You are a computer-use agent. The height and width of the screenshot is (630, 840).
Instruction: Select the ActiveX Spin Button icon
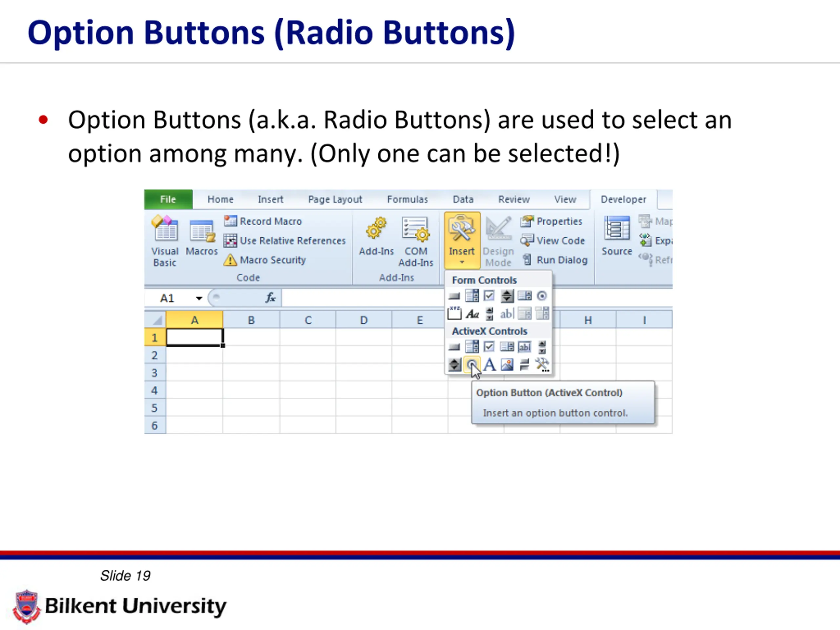coord(454,365)
